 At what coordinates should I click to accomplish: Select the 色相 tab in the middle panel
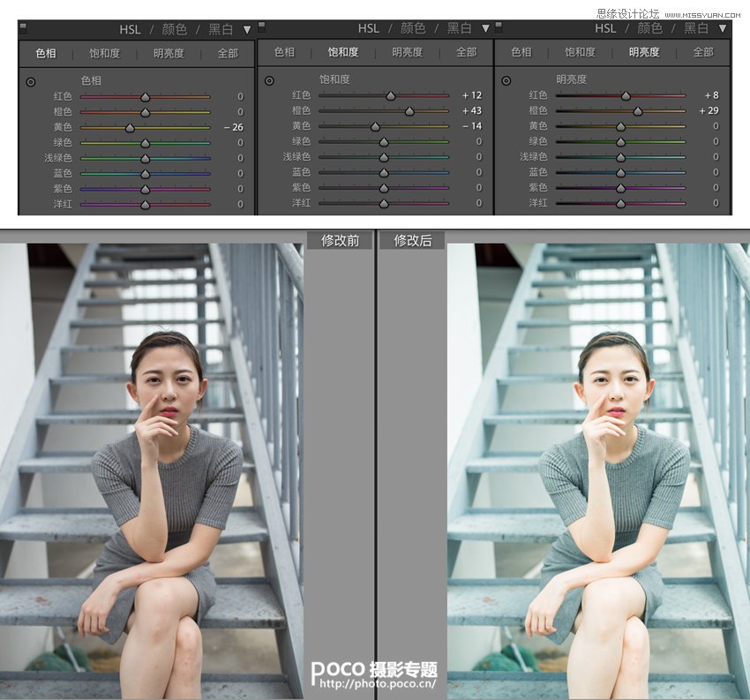[x=285, y=52]
